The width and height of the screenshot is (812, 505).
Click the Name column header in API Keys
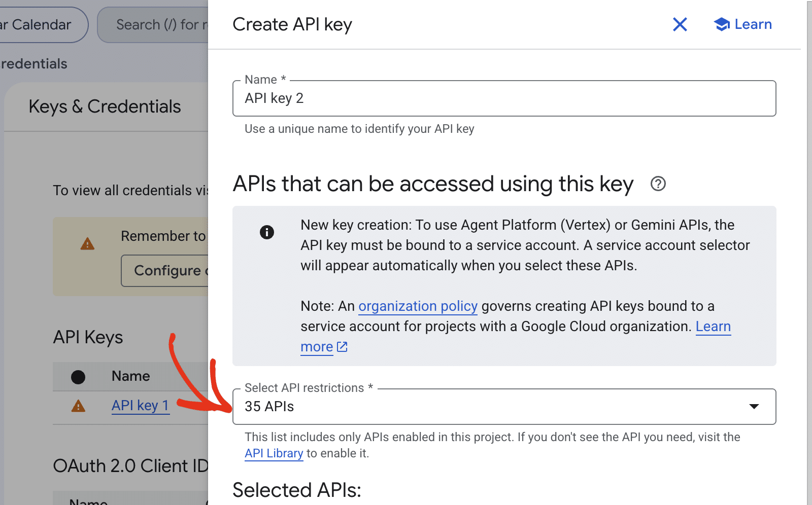tap(131, 376)
